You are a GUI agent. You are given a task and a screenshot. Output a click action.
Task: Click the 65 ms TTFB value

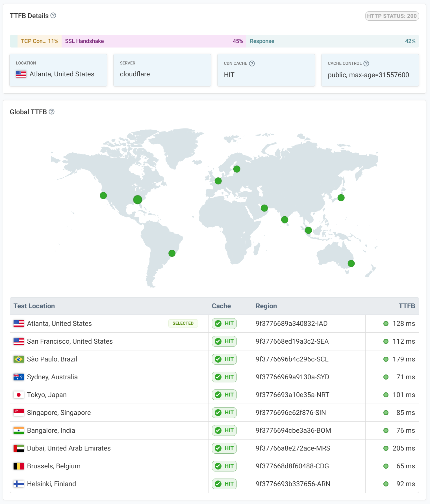point(406,466)
